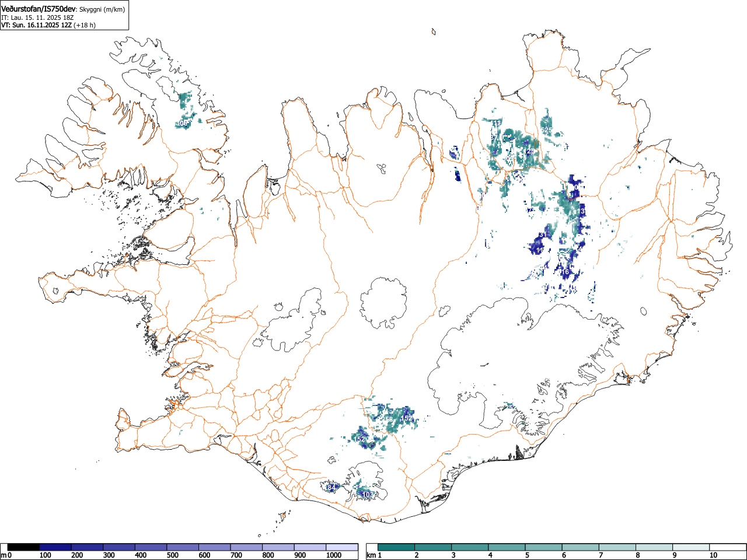The width and height of the screenshot is (747, 560).
Task: Click the 3–4 km legend swatch
Action: click(x=470, y=547)
